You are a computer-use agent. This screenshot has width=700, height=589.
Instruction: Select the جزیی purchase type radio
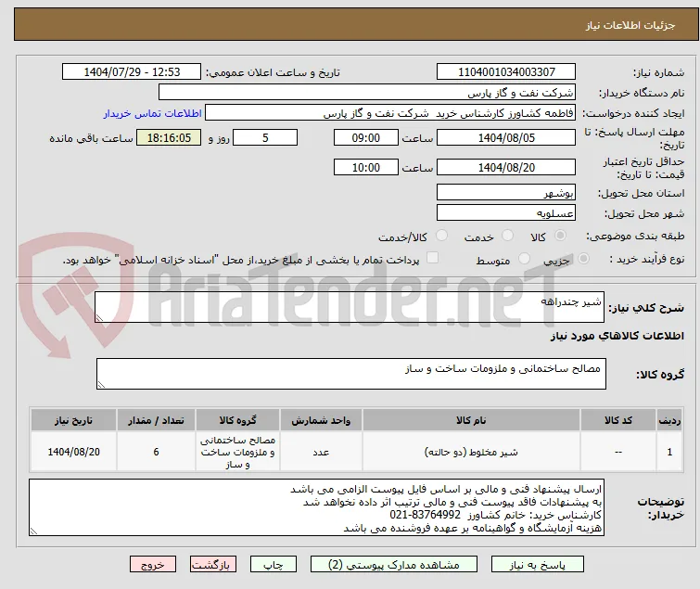click(583, 259)
